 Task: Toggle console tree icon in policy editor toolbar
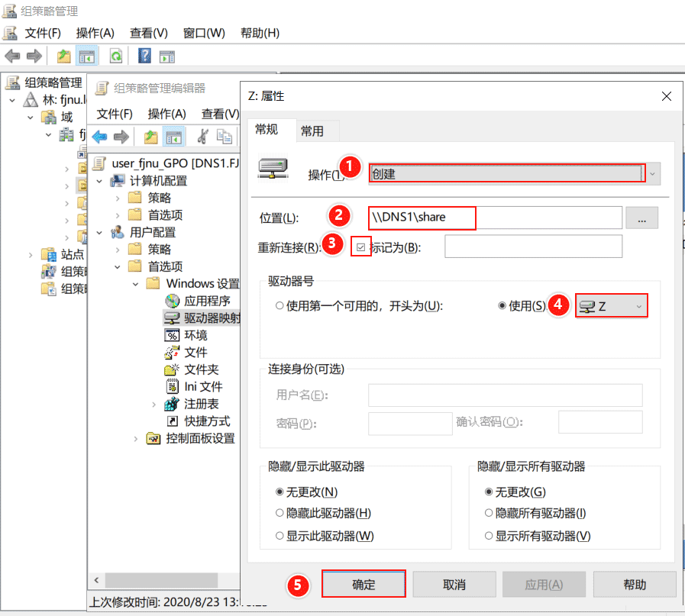[x=173, y=137]
